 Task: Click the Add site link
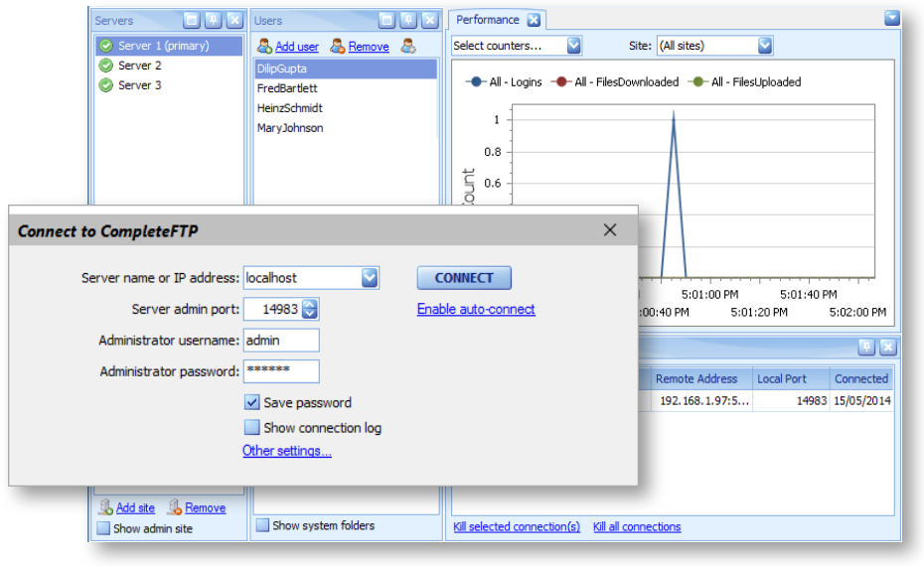pos(135,507)
